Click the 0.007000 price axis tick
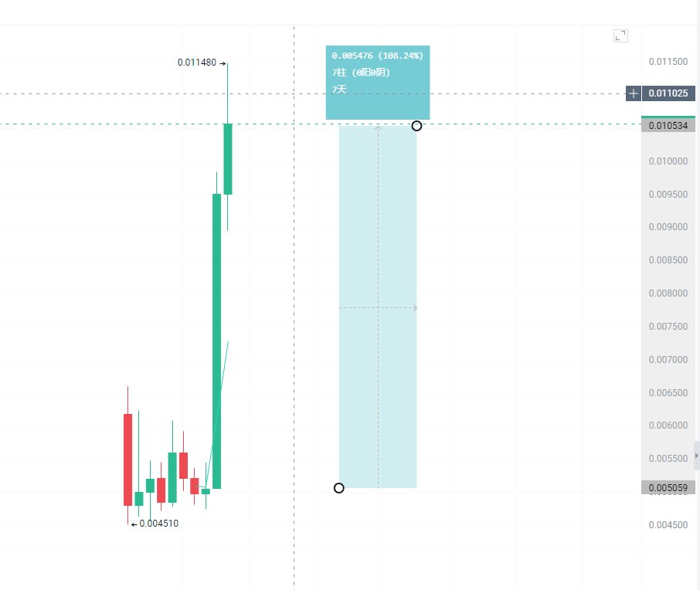The width and height of the screenshot is (700, 590). coord(668,360)
